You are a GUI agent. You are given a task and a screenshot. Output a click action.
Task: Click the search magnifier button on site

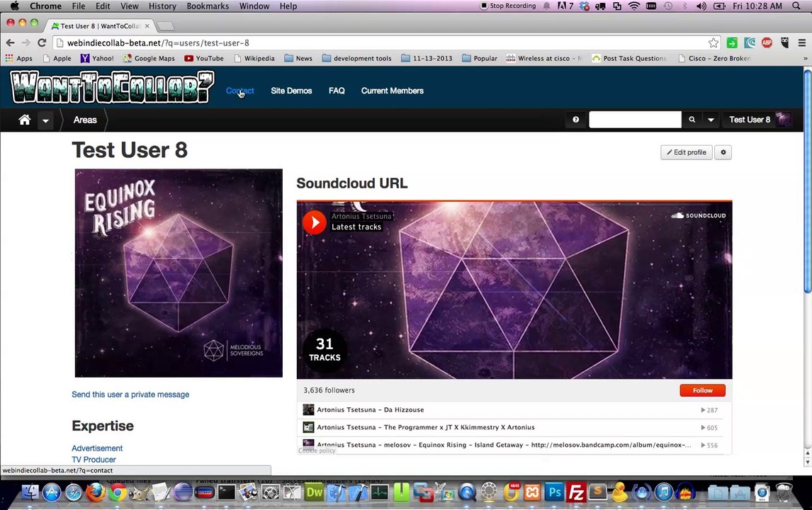[692, 120]
